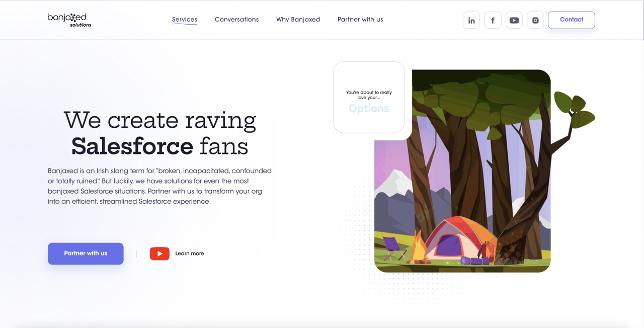The height and width of the screenshot is (328, 644).
Task: Follow the Learn more link
Action: (x=190, y=254)
